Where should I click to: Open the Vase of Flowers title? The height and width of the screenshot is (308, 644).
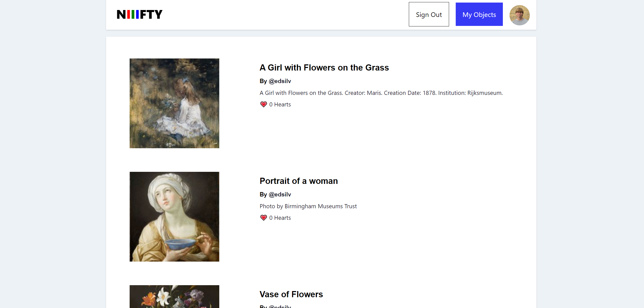[291, 294]
